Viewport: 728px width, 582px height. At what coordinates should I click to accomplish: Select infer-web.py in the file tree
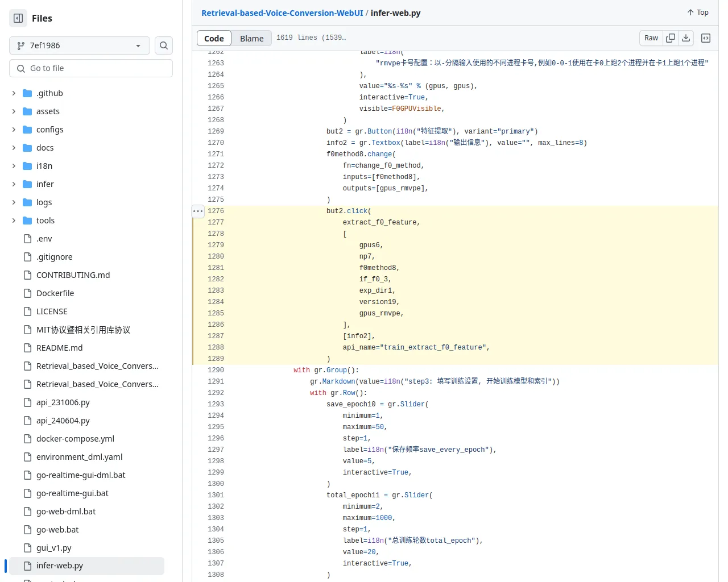tap(86, 566)
